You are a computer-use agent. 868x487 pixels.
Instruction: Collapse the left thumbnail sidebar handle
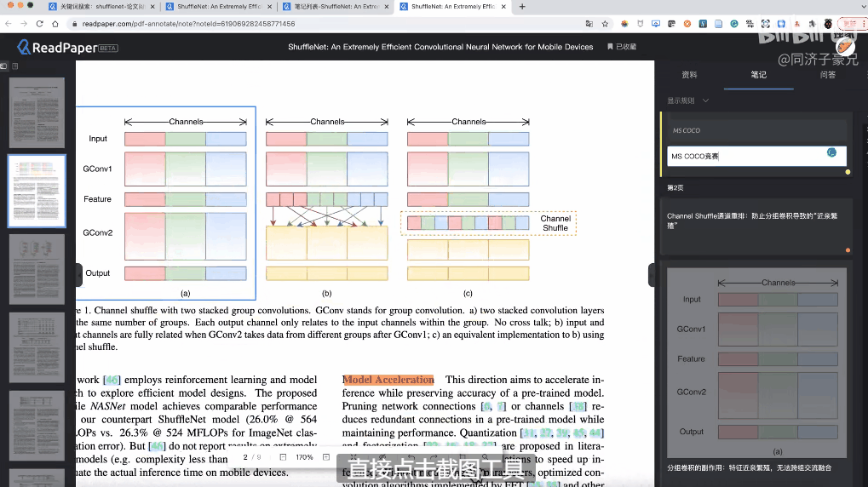tap(78, 275)
